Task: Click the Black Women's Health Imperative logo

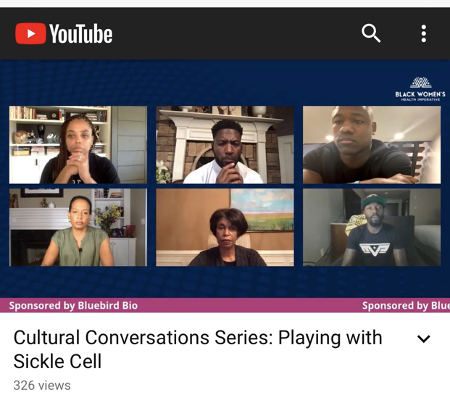Action: (420, 89)
